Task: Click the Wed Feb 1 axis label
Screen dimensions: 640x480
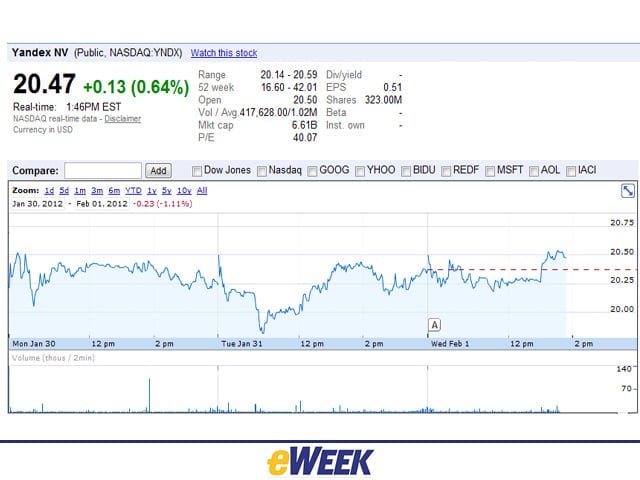Action: [450, 344]
